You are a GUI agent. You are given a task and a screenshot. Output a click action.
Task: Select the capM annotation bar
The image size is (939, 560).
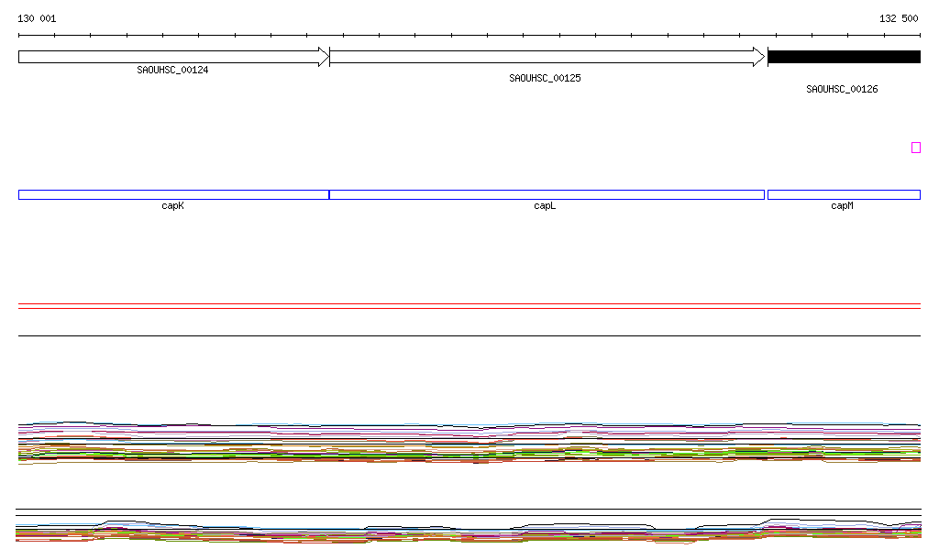pos(844,194)
